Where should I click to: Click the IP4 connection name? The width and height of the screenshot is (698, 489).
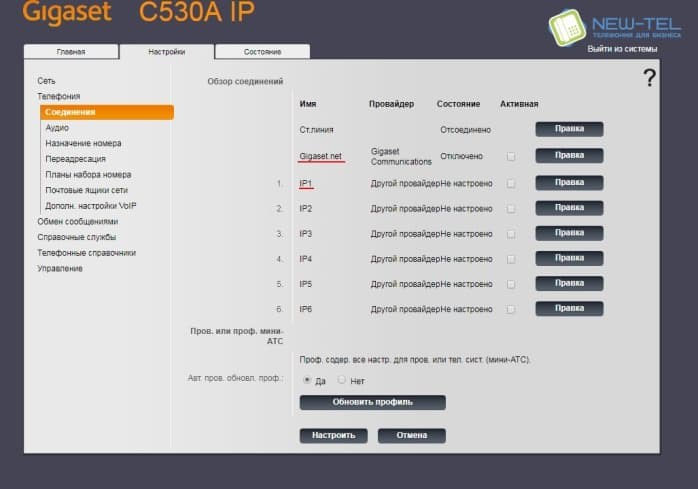click(306, 259)
